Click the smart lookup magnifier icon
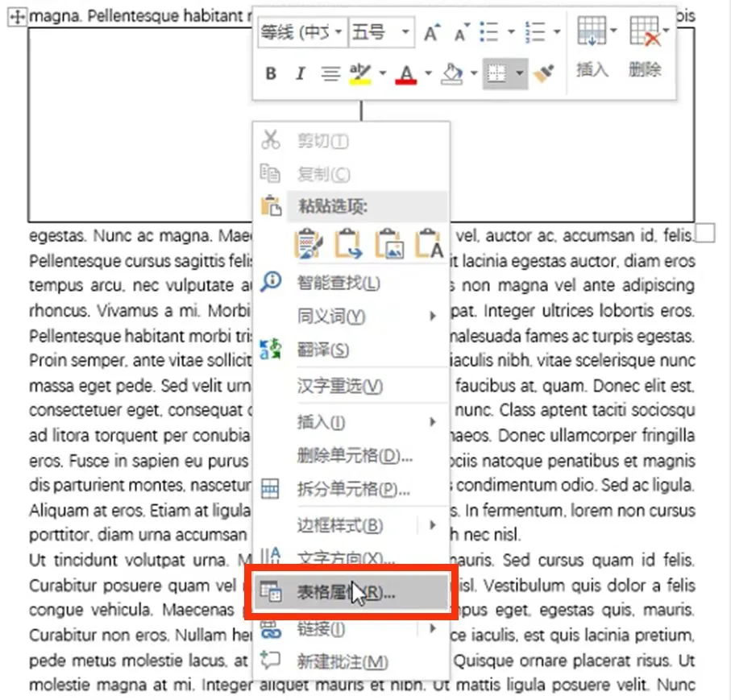Viewport: 731px width, 700px height. pyautogui.click(x=271, y=282)
